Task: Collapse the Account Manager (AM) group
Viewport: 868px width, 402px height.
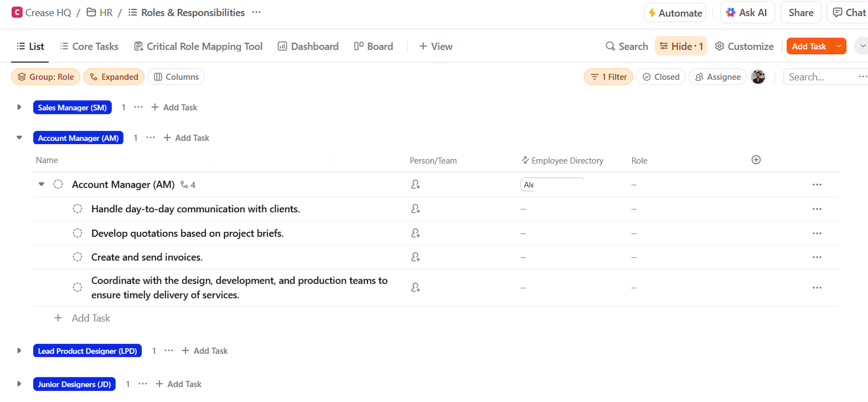Action: (x=19, y=137)
